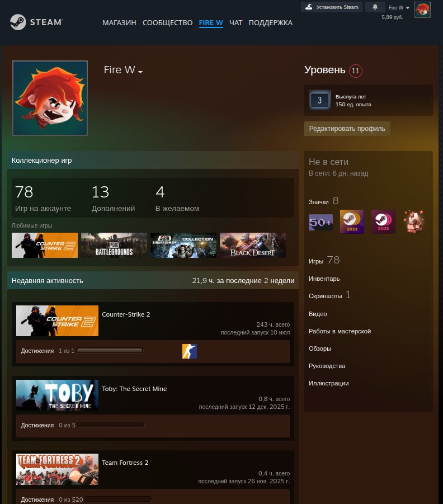Expand the Fire W profile name arrow
Image resolution: width=443 pixels, height=504 pixels.
(140, 72)
